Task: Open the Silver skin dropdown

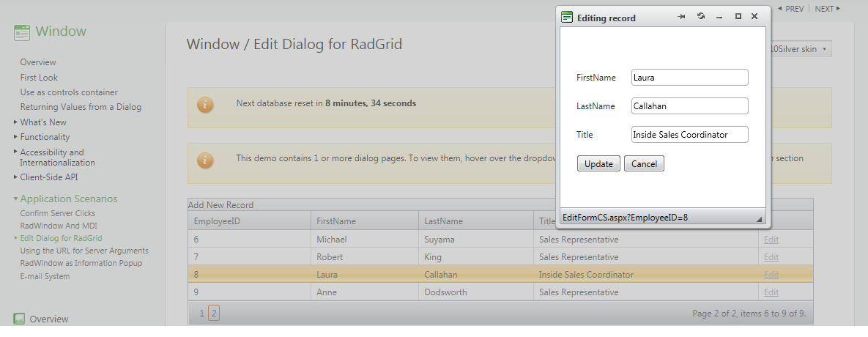Action: [801, 49]
